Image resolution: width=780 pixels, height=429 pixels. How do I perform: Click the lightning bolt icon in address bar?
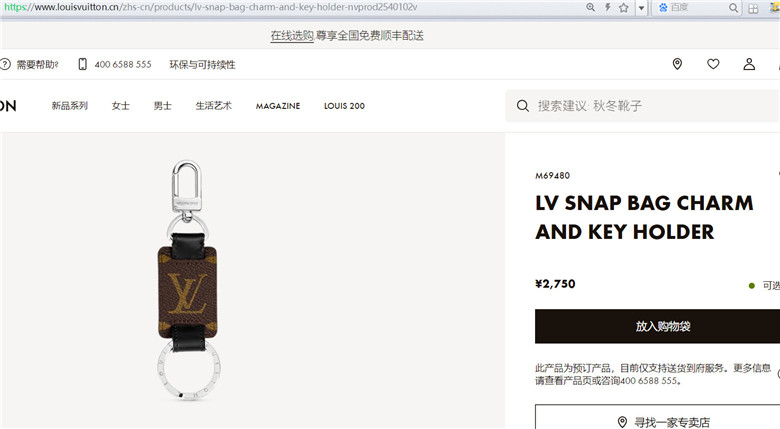pos(607,7)
